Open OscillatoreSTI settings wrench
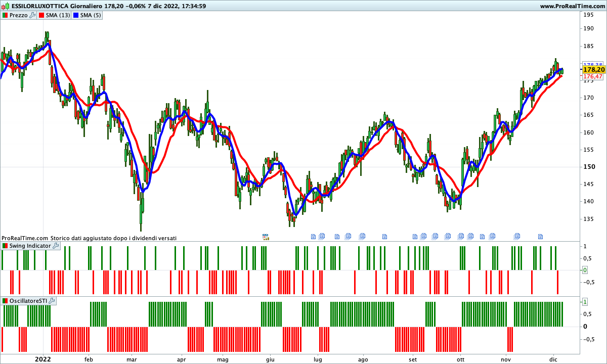This screenshot has height=364, width=607. [x=52, y=301]
